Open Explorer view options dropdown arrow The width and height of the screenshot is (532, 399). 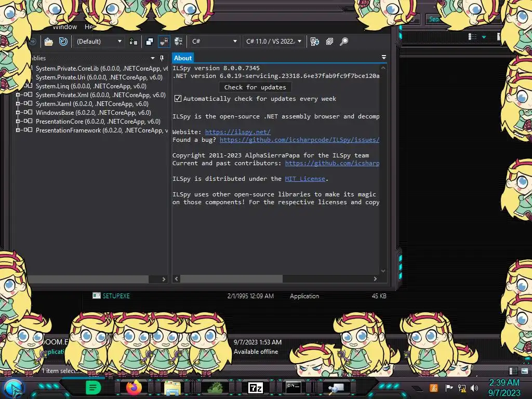point(484,37)
